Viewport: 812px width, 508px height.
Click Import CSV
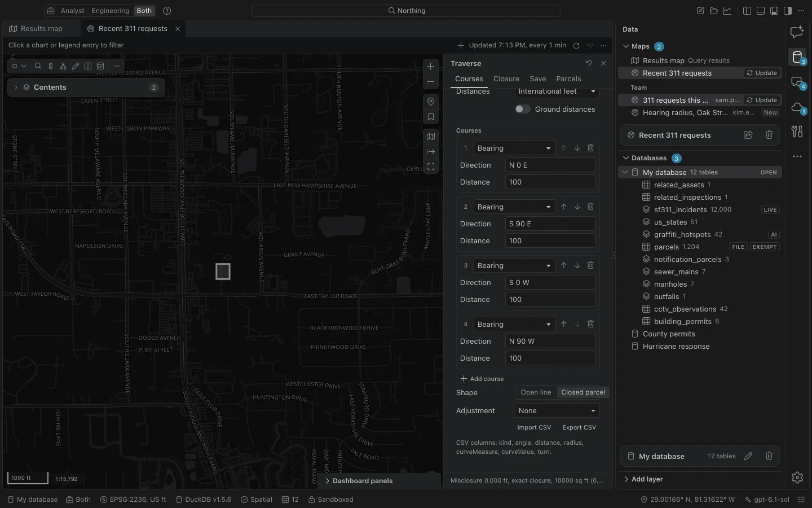point(534,427)
